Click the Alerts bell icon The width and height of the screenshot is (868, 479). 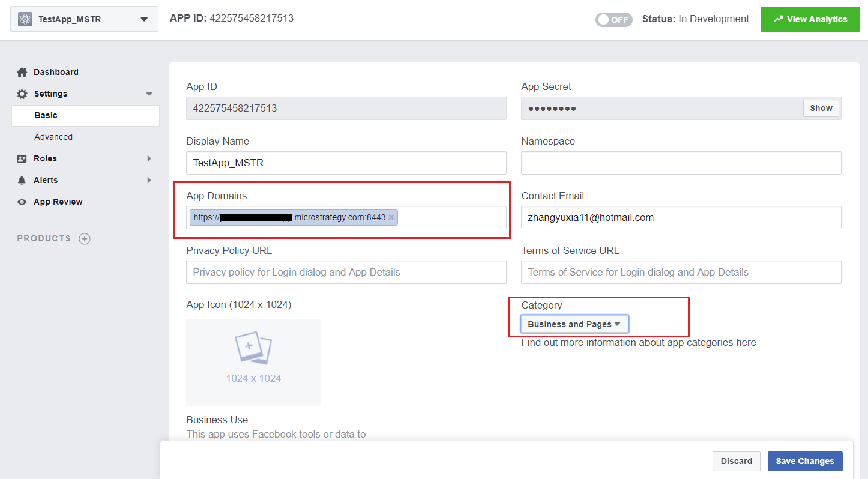pos(22,180)
